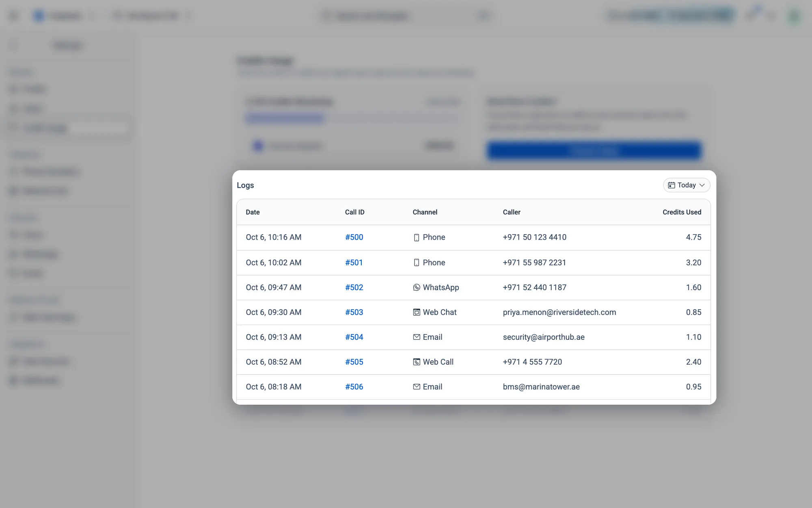Open call ID #502 link
The height and width of the screenshot is (508, 812).
[354, 287]
